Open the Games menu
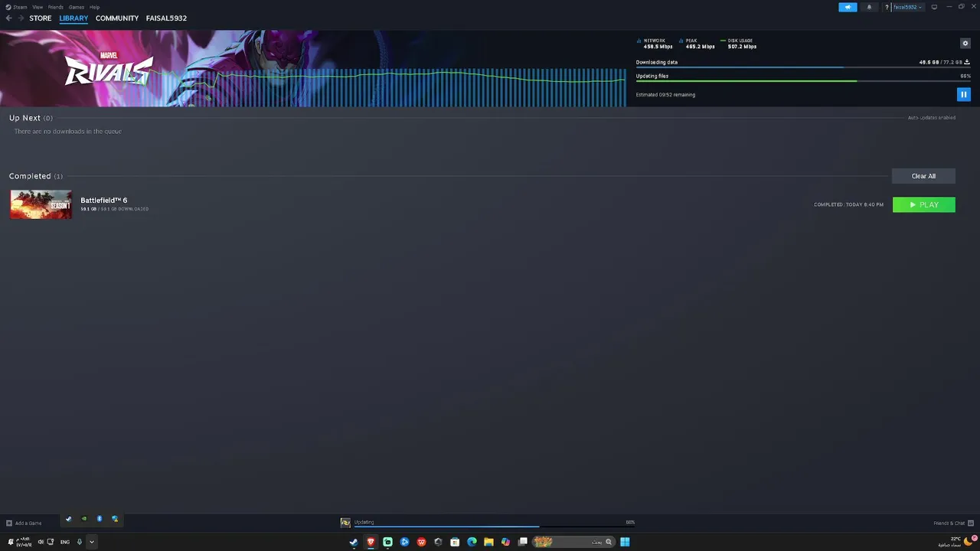 (77, 7)
